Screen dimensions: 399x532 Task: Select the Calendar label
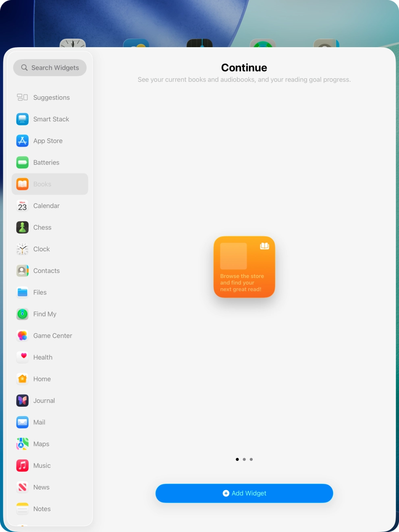46,206
